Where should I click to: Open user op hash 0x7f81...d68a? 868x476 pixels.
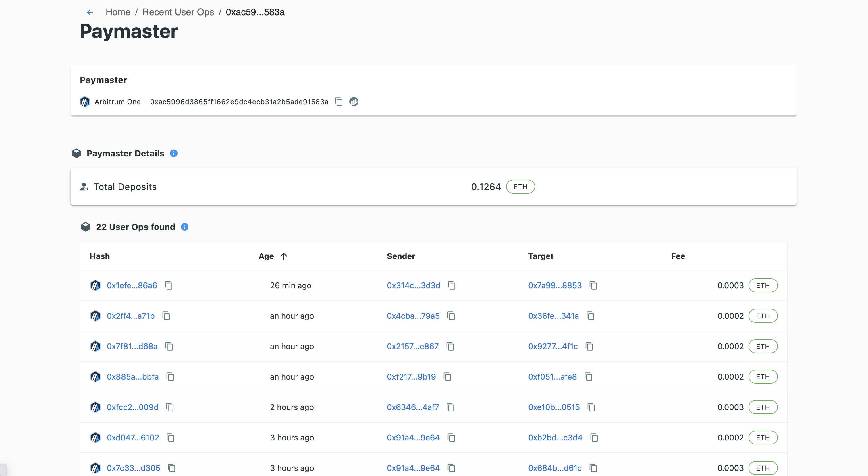click(x=132, y=346)
